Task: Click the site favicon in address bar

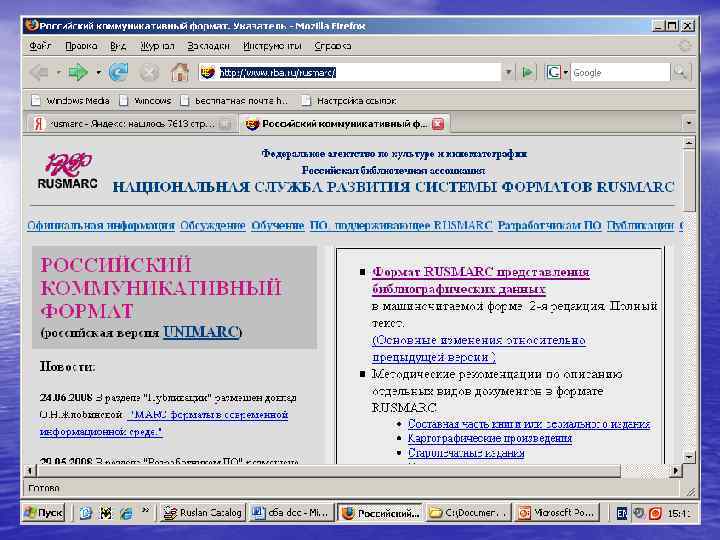Action: 208,73
